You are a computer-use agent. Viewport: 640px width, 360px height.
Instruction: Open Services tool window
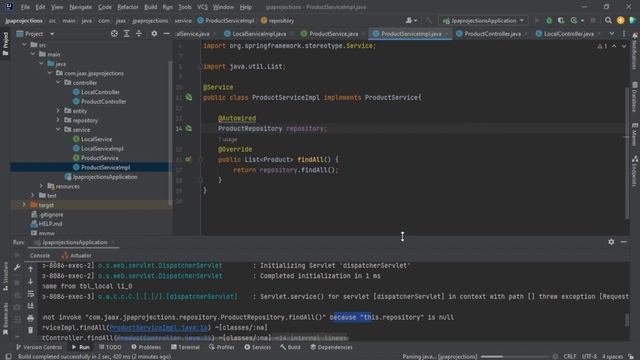click(x=258, y=347)
